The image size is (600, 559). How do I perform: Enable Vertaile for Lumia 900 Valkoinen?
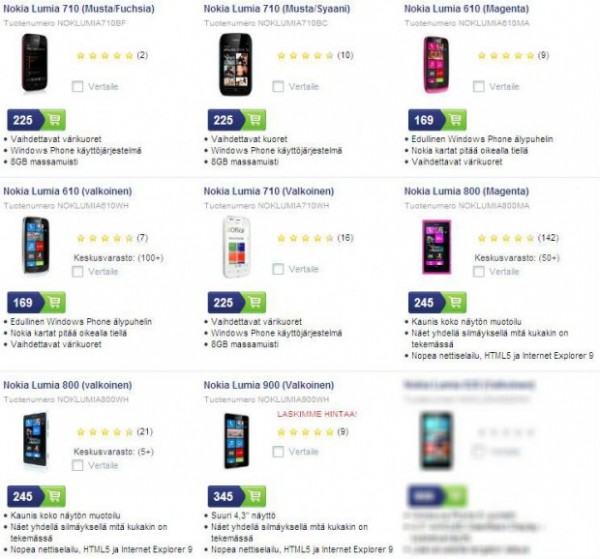coord(278,452)
